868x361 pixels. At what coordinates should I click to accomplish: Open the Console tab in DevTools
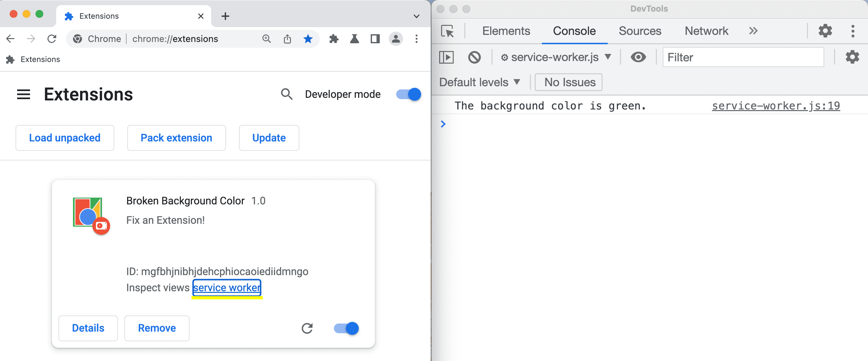574,31
